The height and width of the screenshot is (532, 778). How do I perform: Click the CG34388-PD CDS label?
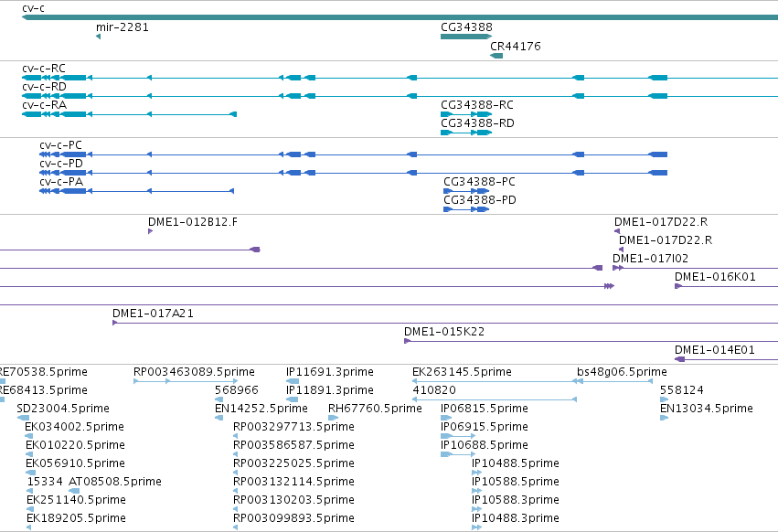pos(480,200)
